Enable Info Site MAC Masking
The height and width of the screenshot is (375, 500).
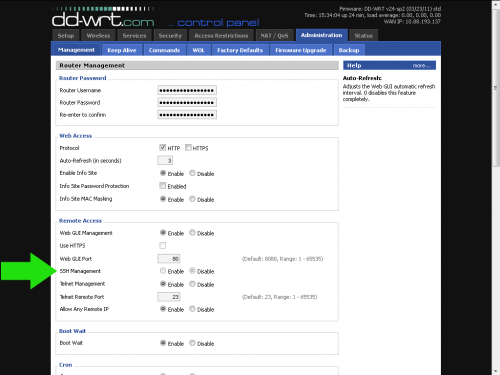(163, 199)
